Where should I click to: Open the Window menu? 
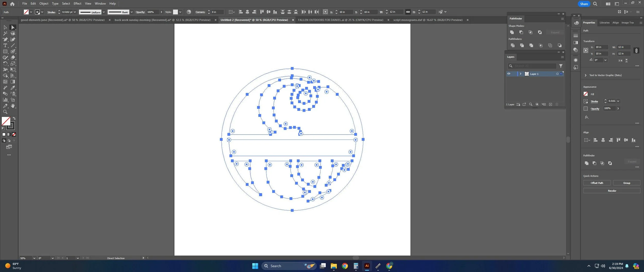[x=100, y=4]
